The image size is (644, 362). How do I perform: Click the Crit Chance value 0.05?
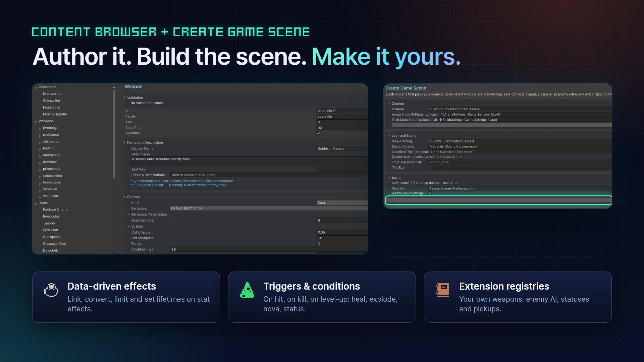(342, 232)
